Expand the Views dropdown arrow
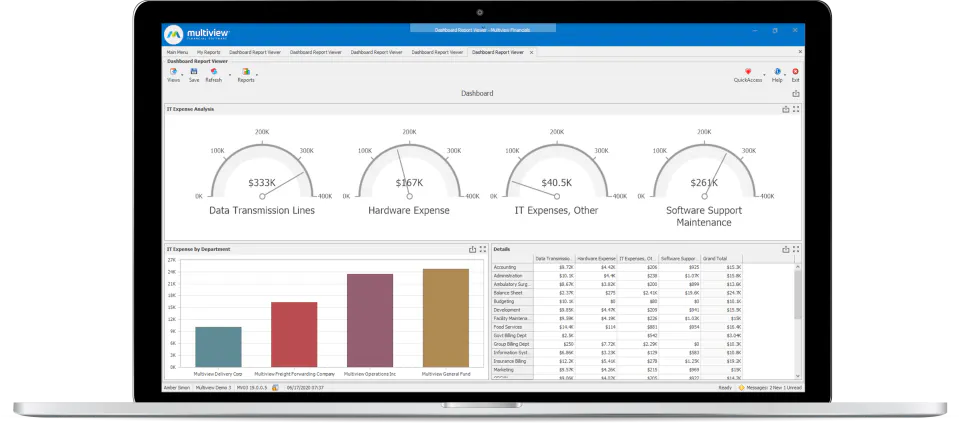The width and height of the screenshot is (960, 423). coord(182,75)
